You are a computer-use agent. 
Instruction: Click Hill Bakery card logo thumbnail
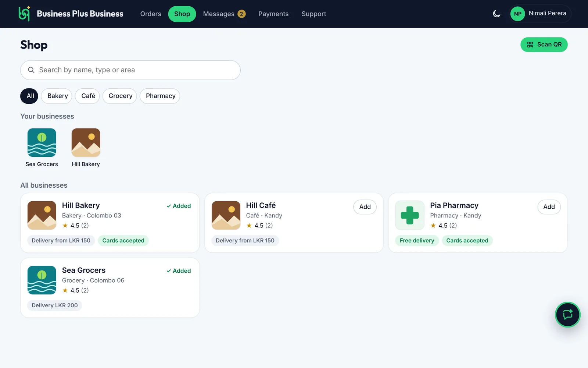(x=42, y=215)
